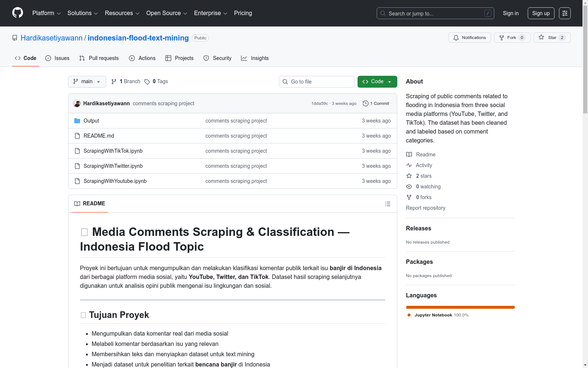588x368 pixels.
Task: Open commit hash 1dda59c
Action: point(320,104)
